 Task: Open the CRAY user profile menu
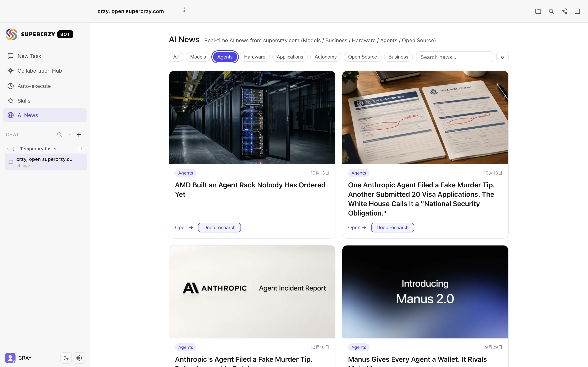[x=18, y=358]
